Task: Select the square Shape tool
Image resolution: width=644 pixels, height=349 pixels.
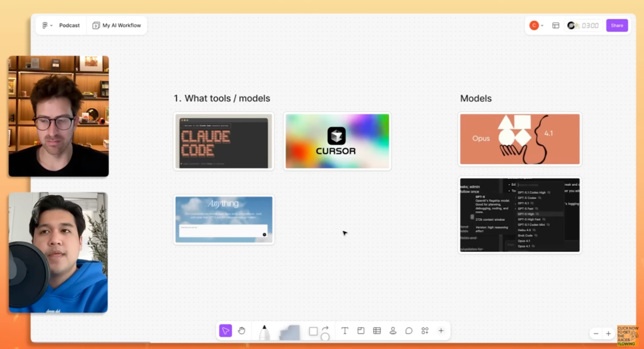Action: [x=313, y=331]
